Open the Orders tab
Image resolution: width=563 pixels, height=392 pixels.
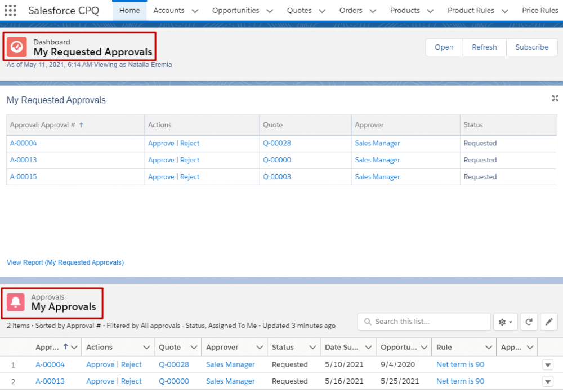(x=351, y=11)
